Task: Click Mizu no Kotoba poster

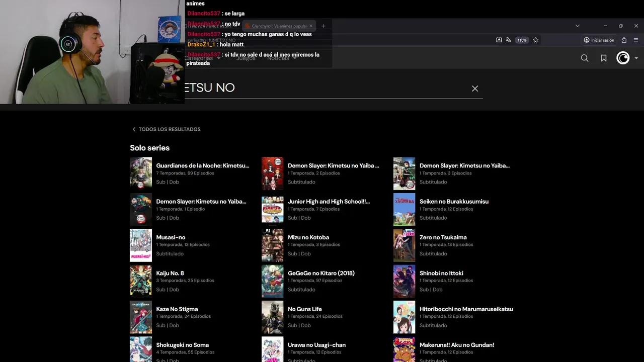Action: pyautogui.click(x=273, y=245)
